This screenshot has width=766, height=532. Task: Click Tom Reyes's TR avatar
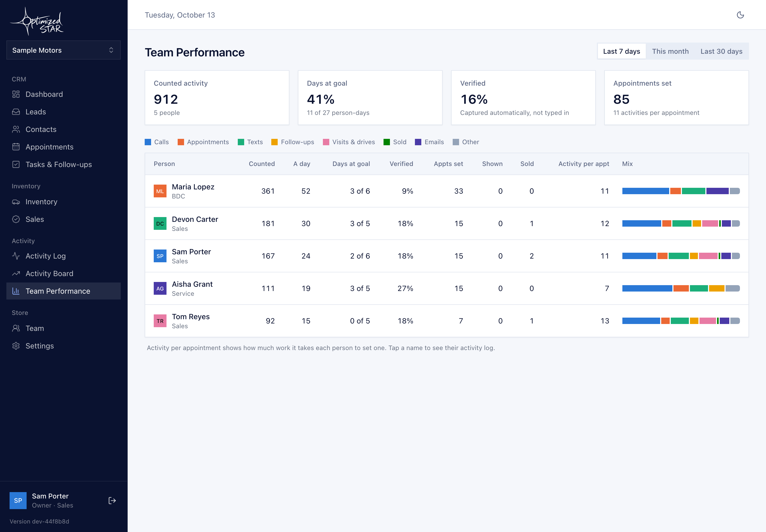tap(160, 321)
